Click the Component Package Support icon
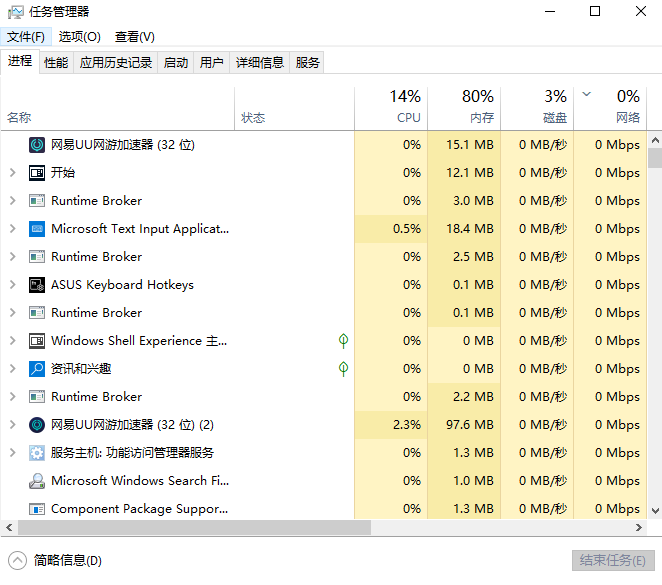 (37, 509)
